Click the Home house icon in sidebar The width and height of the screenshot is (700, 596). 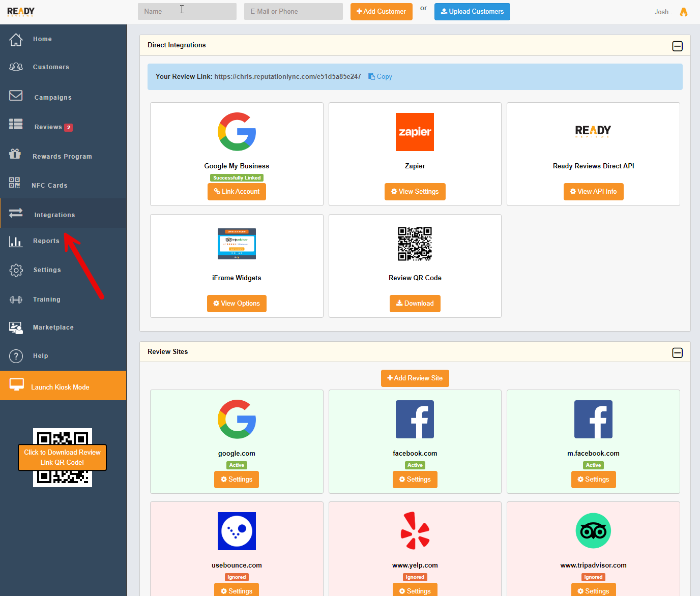pos(16,39)
